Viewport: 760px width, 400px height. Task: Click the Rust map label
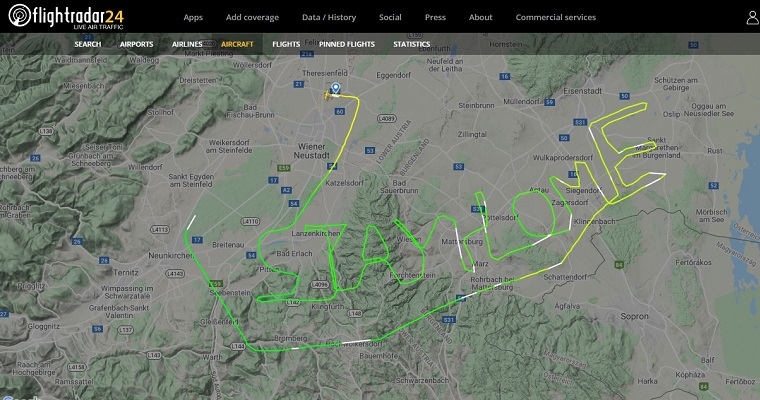click(715, 151)
